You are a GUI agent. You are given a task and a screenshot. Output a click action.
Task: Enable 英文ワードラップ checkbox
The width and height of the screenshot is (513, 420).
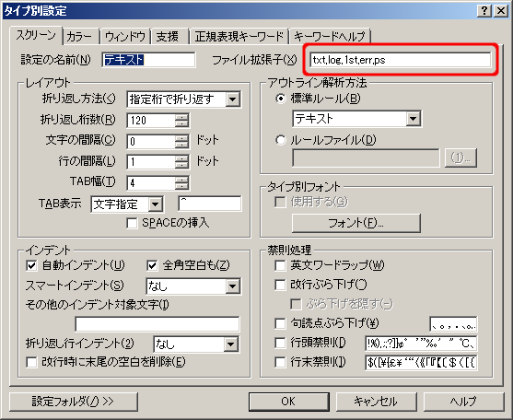[x=280, y=265]
